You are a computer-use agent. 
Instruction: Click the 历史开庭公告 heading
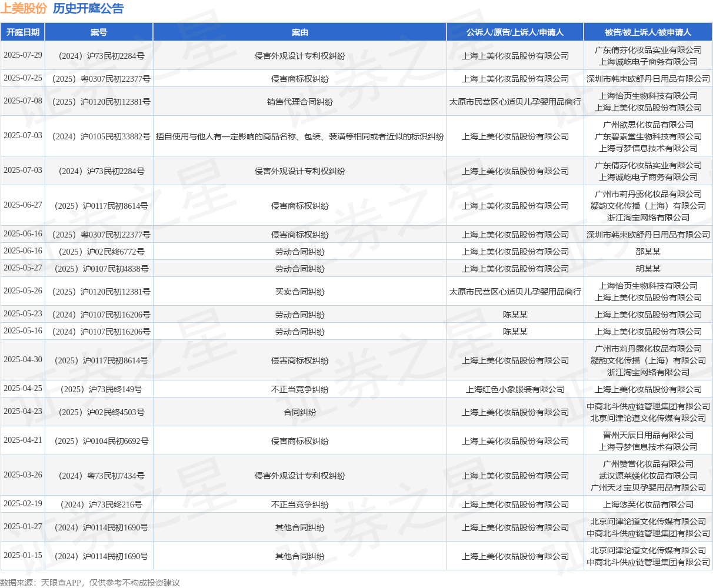[x=88, y=8]
